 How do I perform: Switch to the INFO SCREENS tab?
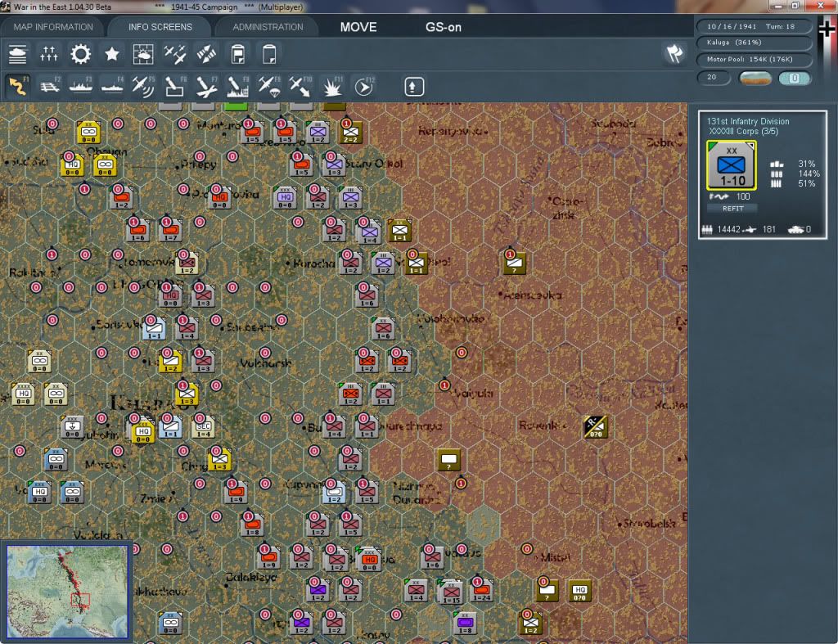[x=160, y=27]
